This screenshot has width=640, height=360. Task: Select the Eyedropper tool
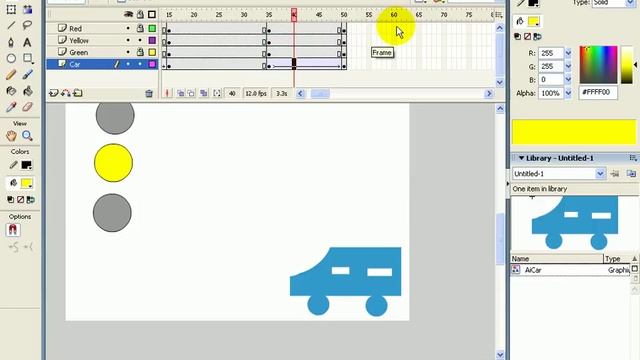(x=11, y=107)
